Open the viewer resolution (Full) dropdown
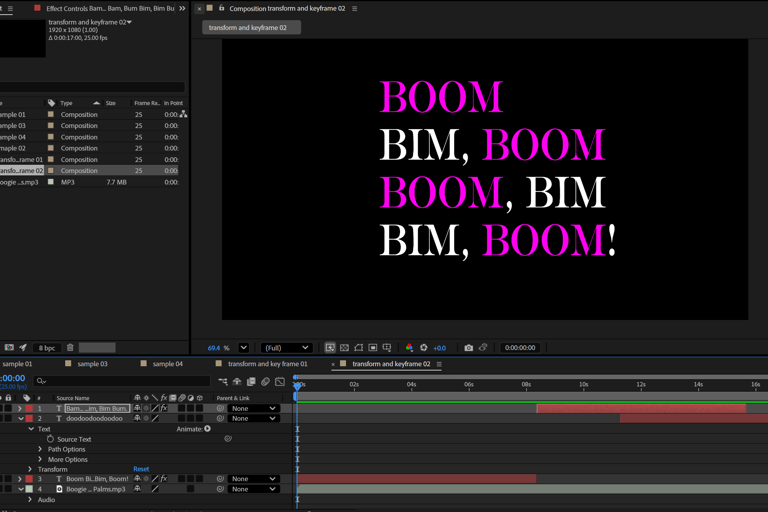This screenshot has width=768, height=512. tap(285, 348)
